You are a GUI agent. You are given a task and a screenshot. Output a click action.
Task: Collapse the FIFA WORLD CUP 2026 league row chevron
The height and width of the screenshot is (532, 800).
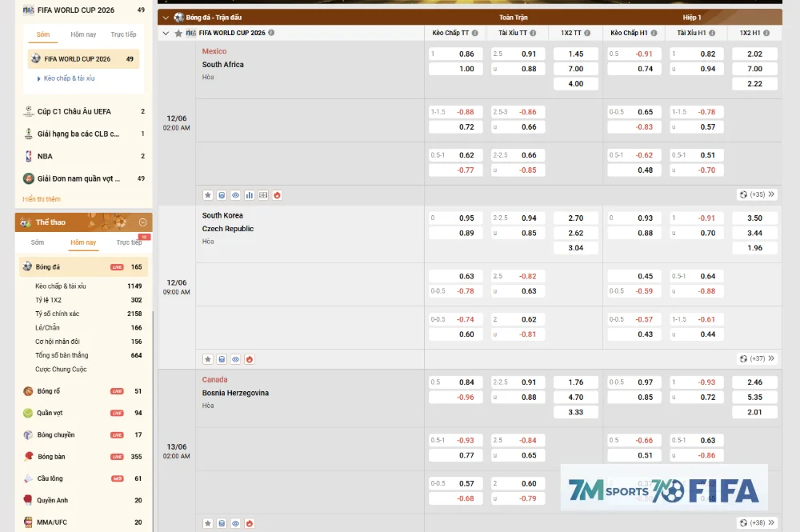(x=166, y=33)
